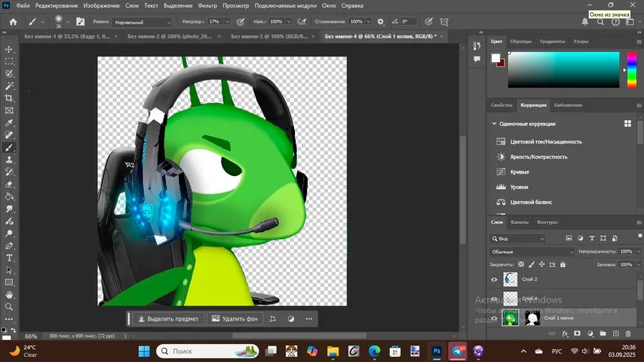644x362 pixels.
Task: Select the Pen tool
Action: pyautogui.click(x=9, y=246)
